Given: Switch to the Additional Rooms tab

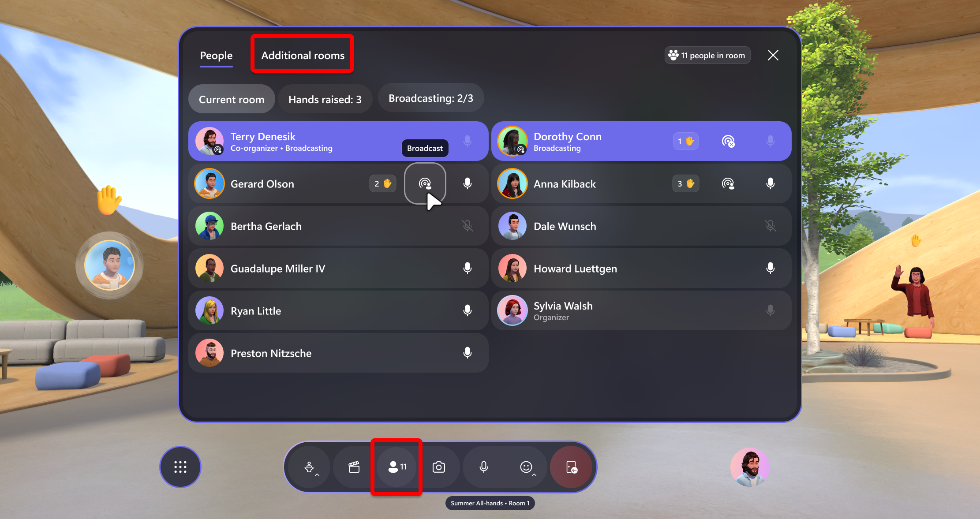Looking at the screenshot, I should tap(303, 55).
